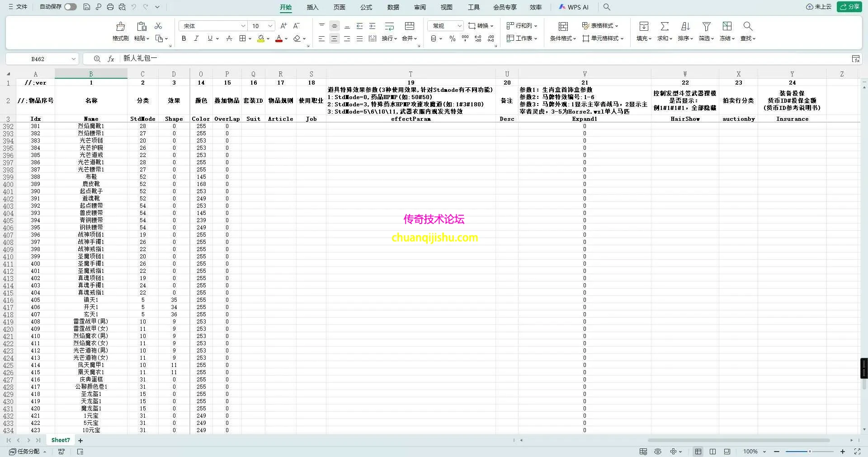
Task: Select the Sheet7 sheet tab
Action: point(60,440)
